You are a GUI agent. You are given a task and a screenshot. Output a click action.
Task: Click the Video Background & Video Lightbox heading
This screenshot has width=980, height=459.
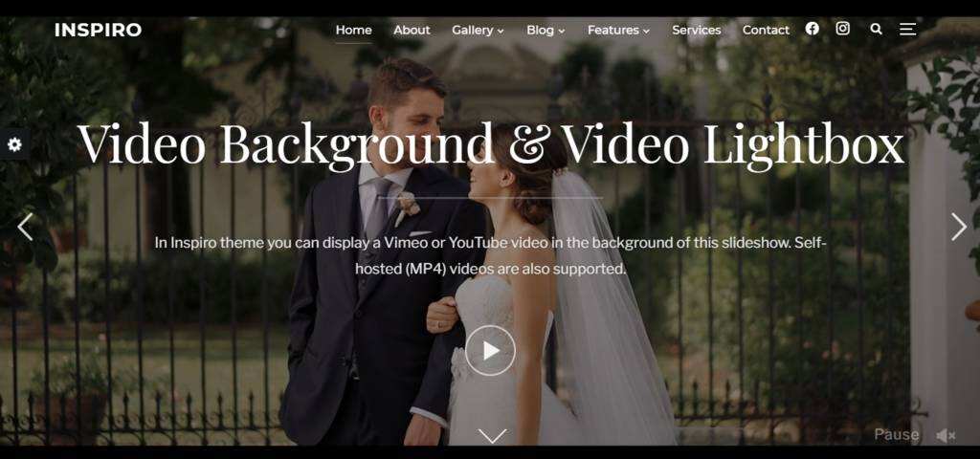coord(491,145)
